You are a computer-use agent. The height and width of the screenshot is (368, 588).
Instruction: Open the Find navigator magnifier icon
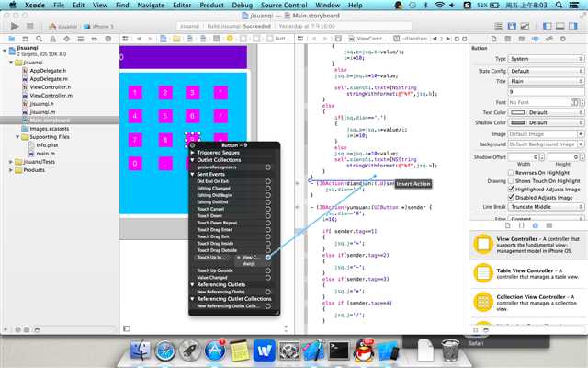(39, 39)
